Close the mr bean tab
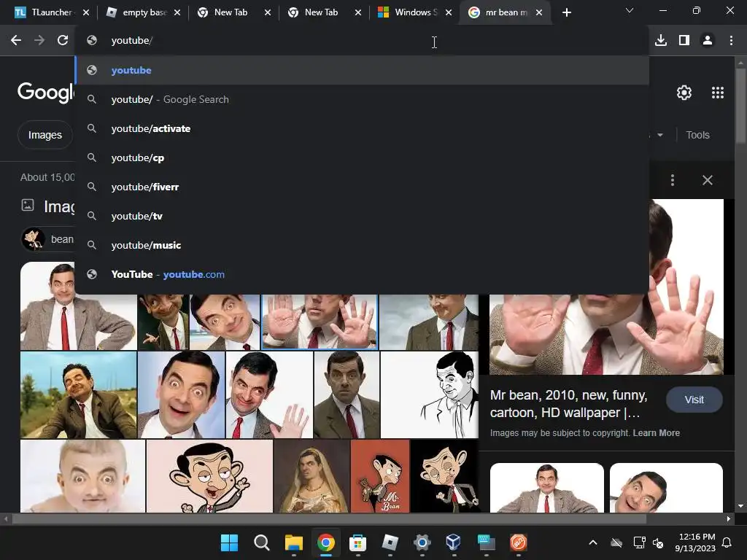The width and height of the screenshot is (747, 560). tap(539, 12)
